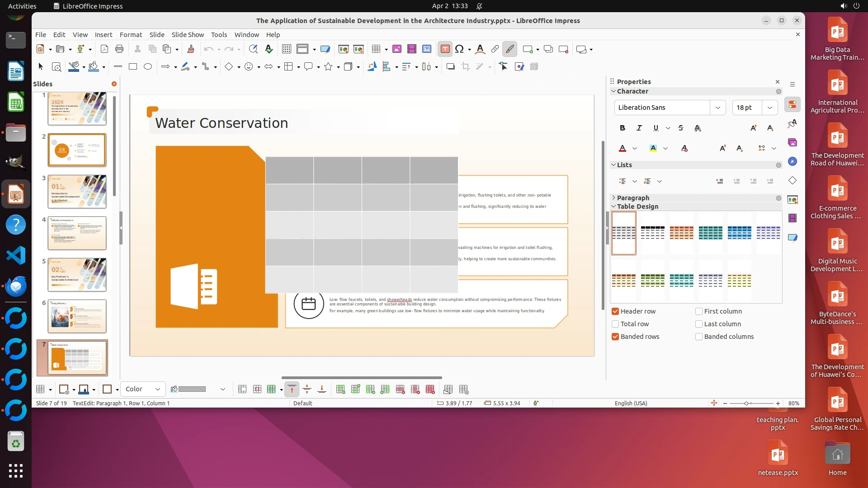Image resolution: width=868 pixels, height=488 pixels.
Task: Open the font name dropdown
Action: [717, 108]
